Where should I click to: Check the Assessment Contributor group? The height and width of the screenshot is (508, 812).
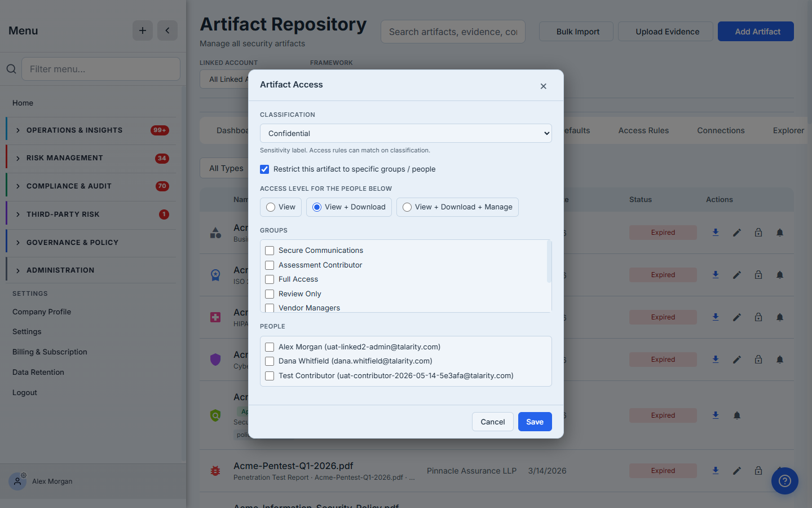click(x=270, y=265)
